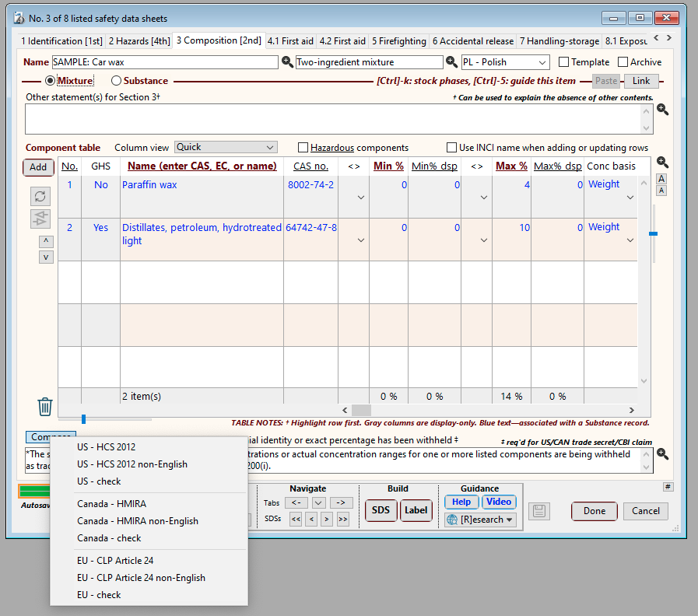Click magnifier icon next to Name field
The height and width of the screenshot is (616, 698).
pyautogui.click(x=287, y=62)
